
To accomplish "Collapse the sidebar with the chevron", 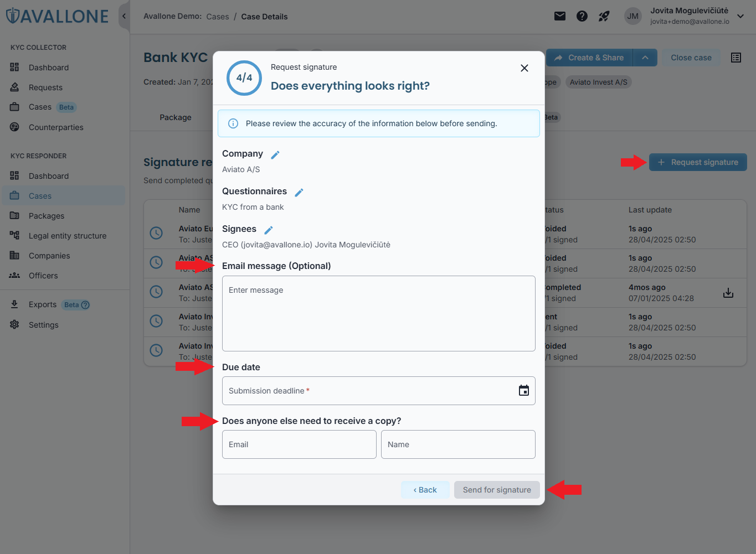I will (x=124, y=16).
